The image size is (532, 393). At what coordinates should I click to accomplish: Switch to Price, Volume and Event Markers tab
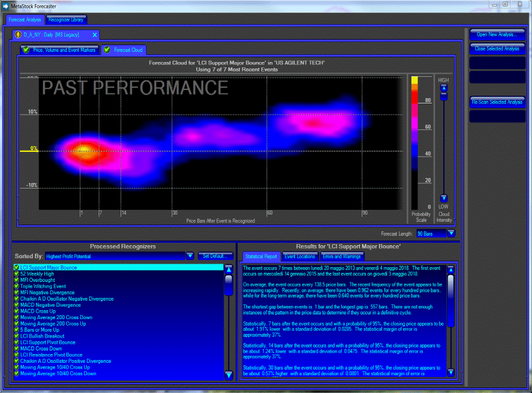(60, 50)
